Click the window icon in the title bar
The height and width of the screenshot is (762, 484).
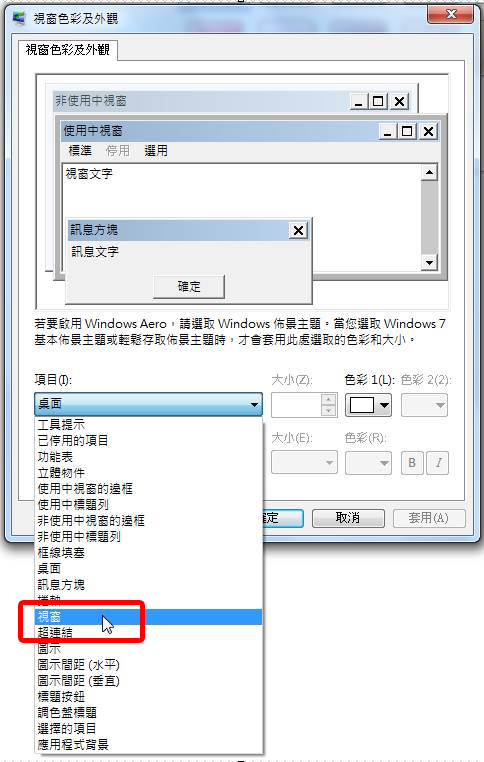[19, 18]
